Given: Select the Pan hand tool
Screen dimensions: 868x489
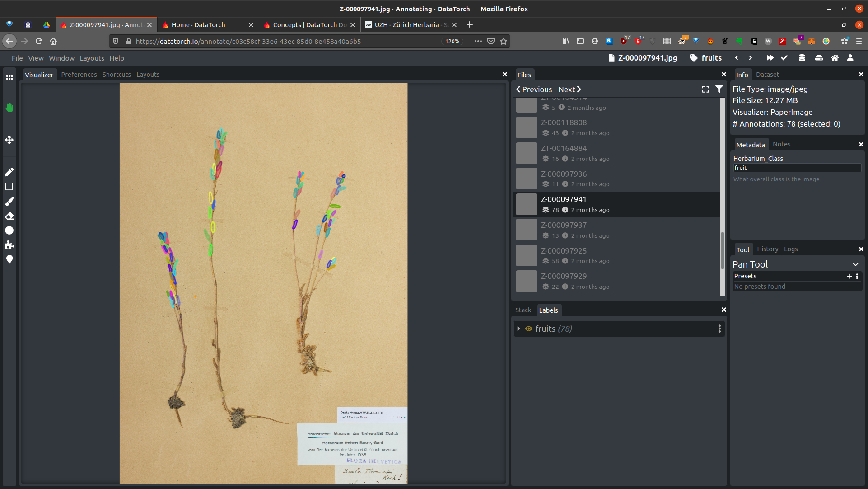Looking at the screenshot, I should pos(9,108).
